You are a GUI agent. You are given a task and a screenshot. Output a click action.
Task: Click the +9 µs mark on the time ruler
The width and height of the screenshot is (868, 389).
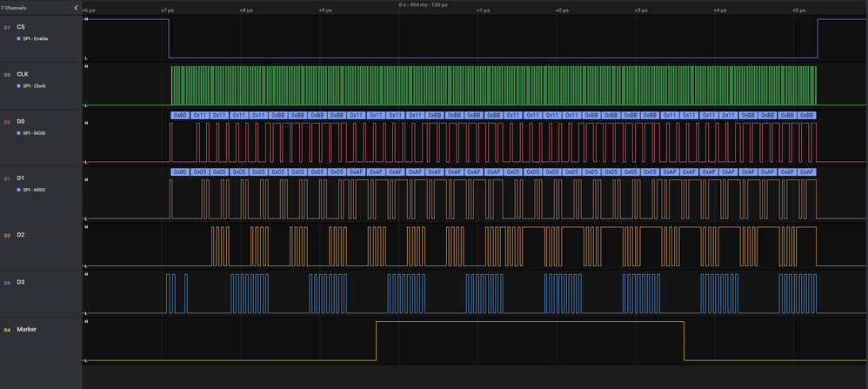pos(325,10)
